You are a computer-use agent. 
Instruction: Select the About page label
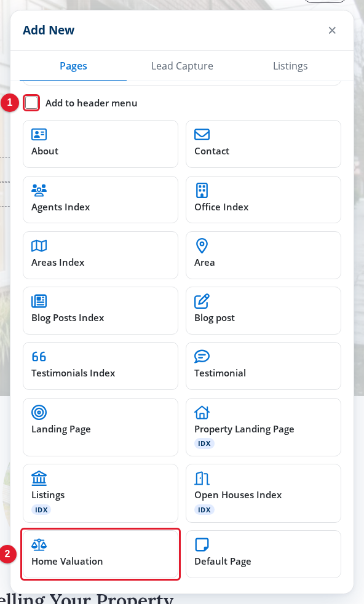[x=45, y=151]
